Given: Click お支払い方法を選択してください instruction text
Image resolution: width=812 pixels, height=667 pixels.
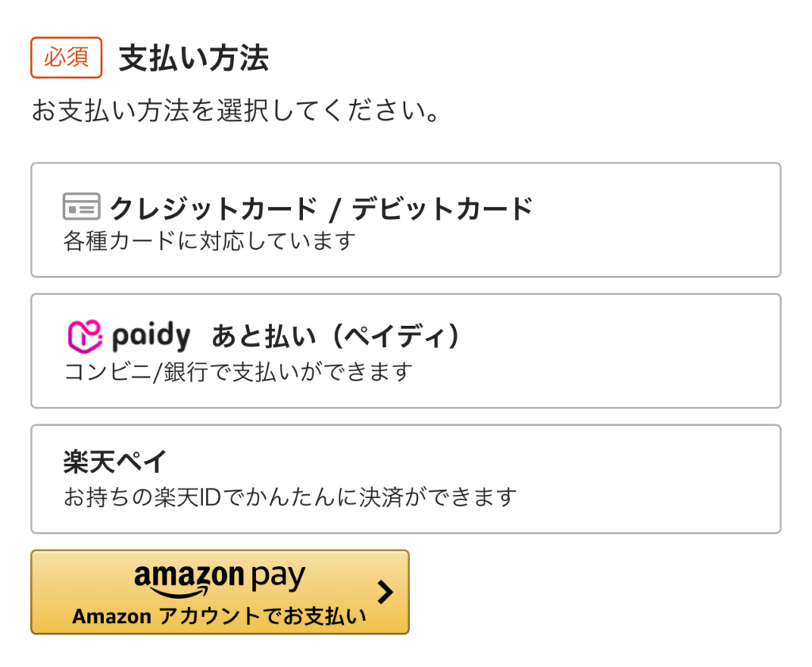Looking at the screenshot, I should [x=236, y=110].
